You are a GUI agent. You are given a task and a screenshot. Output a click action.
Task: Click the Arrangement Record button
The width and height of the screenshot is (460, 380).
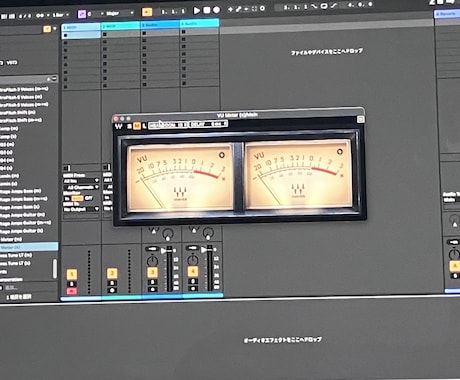217,10
